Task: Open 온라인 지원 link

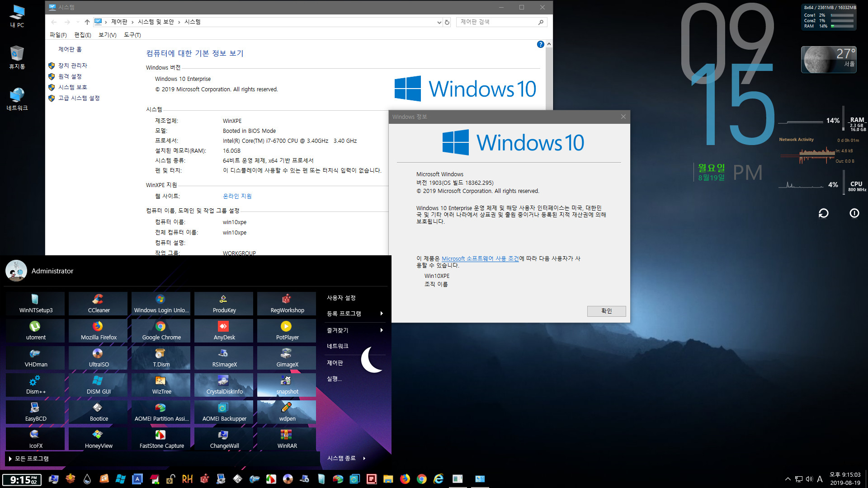Action: [x=237, y=196]
